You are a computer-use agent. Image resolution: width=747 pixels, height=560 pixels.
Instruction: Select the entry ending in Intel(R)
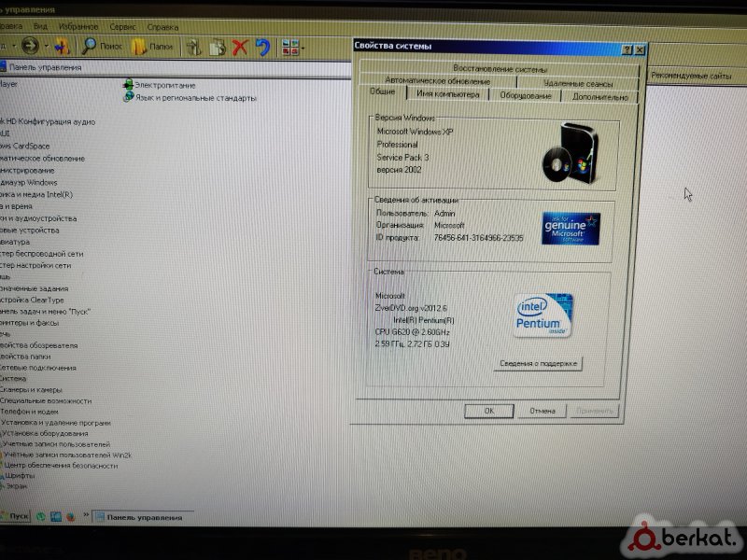tap(36, 194)
